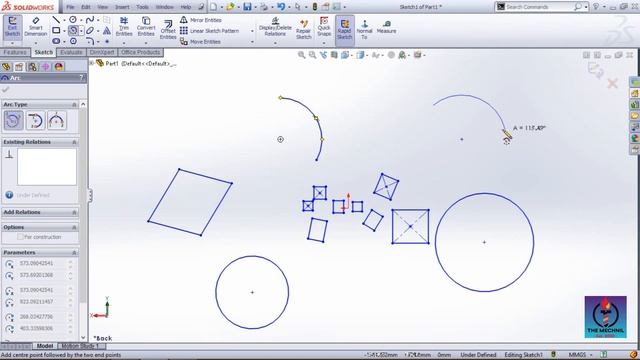
Task: Select the Point sketch tool
Action: click(x=107, y=41)
